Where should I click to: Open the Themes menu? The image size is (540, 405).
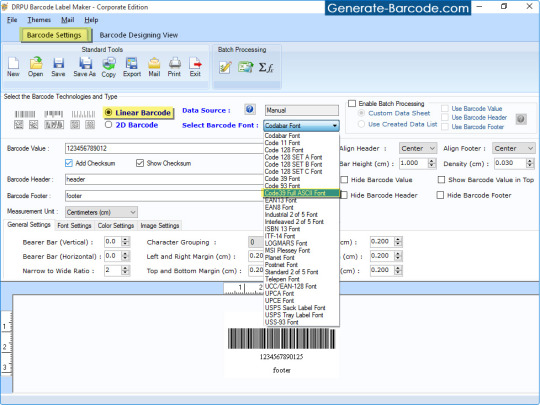coord(39,20)
